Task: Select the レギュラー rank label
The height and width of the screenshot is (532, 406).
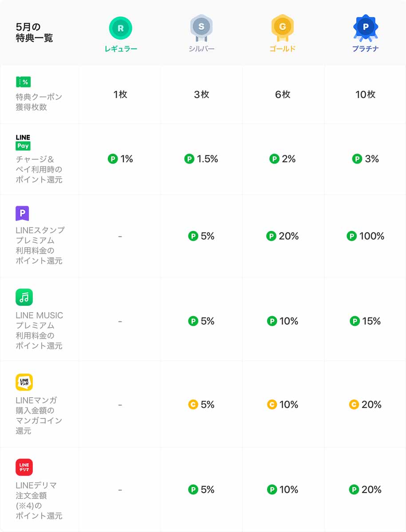Action: (x=121, y=49)
